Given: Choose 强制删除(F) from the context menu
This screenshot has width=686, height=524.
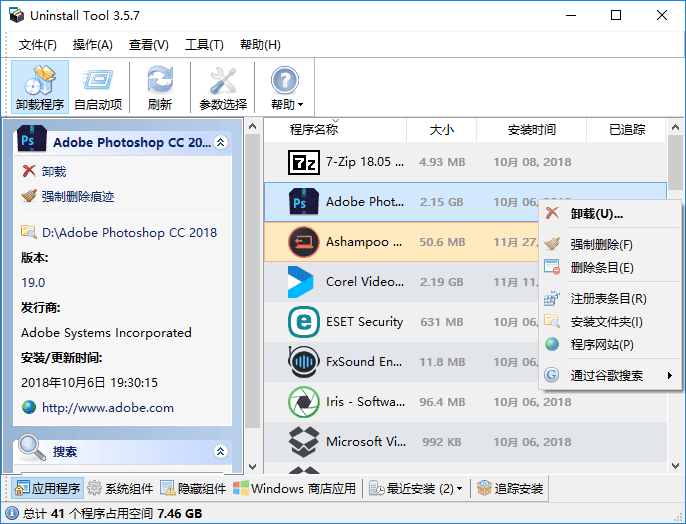Looking at the screenshot, I should pos(610,244).
